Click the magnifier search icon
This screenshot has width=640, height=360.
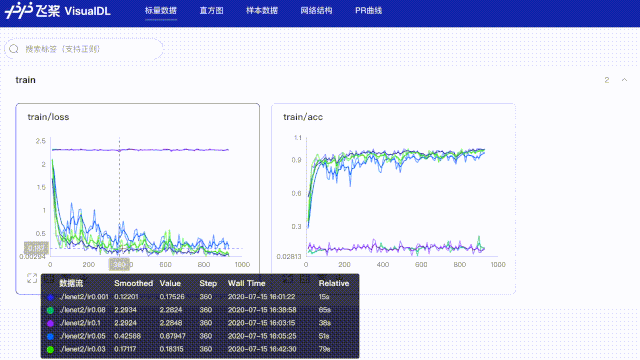coord(14,49)
